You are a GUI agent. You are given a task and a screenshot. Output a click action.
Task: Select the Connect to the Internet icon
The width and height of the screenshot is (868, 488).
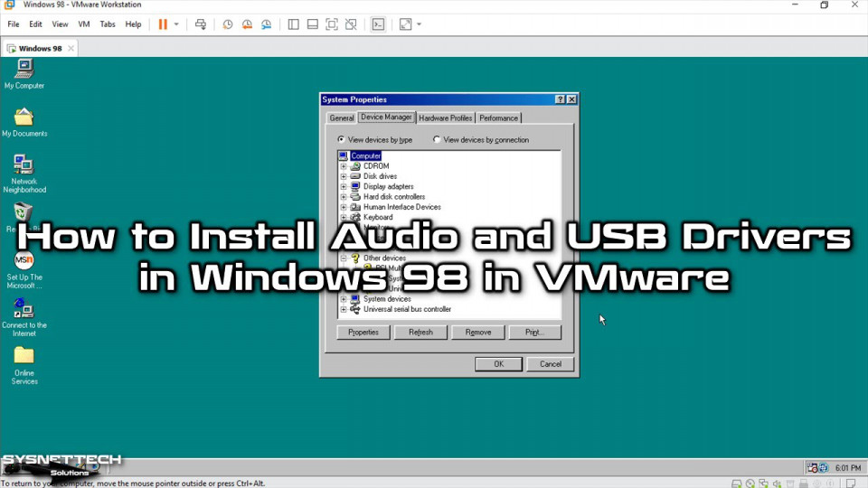click(x=24, y=317)
